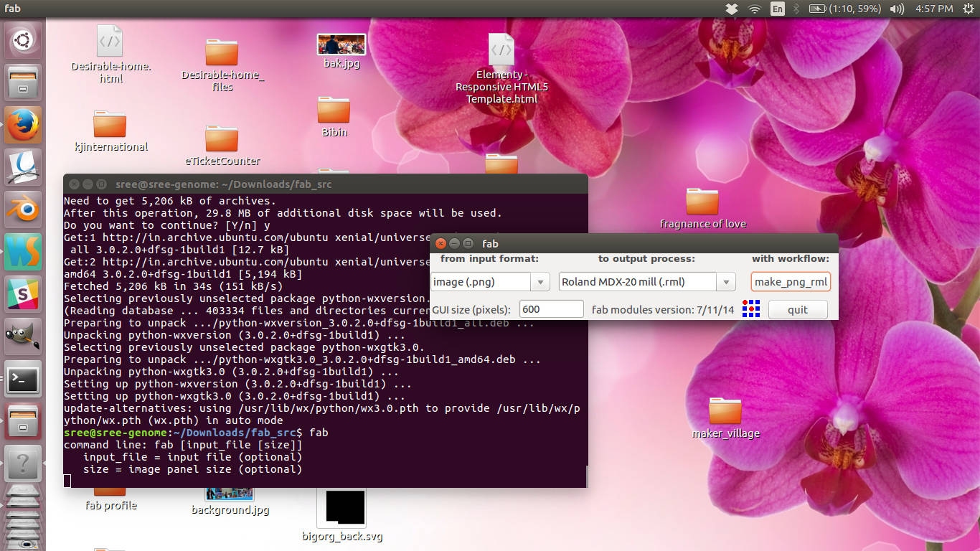Viewport: 980px width, 551px height.
Task: Select the Desirable-home.html desktop file
Action: coord(110,55)
